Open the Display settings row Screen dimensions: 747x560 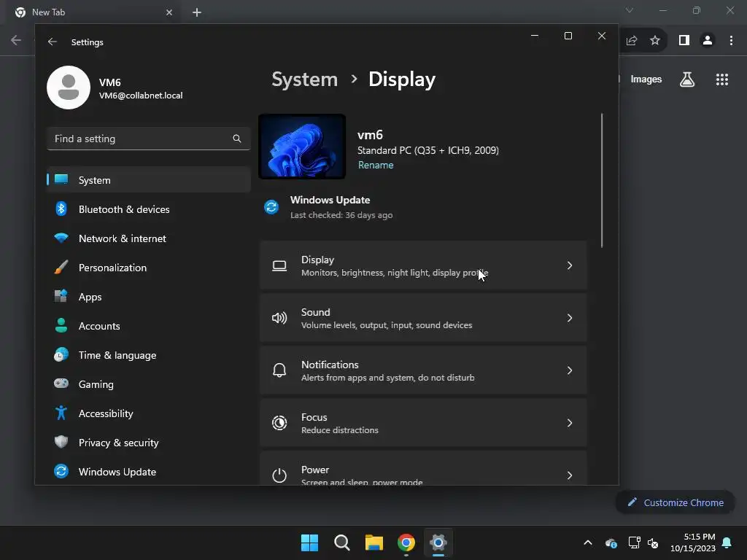tap(423, 265)
